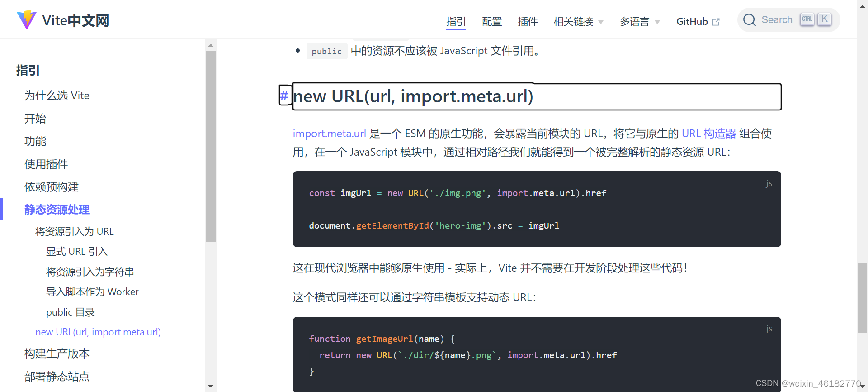Open 为什么选 Vite in sidebar
868x392 pixels.
pos(57,96)
